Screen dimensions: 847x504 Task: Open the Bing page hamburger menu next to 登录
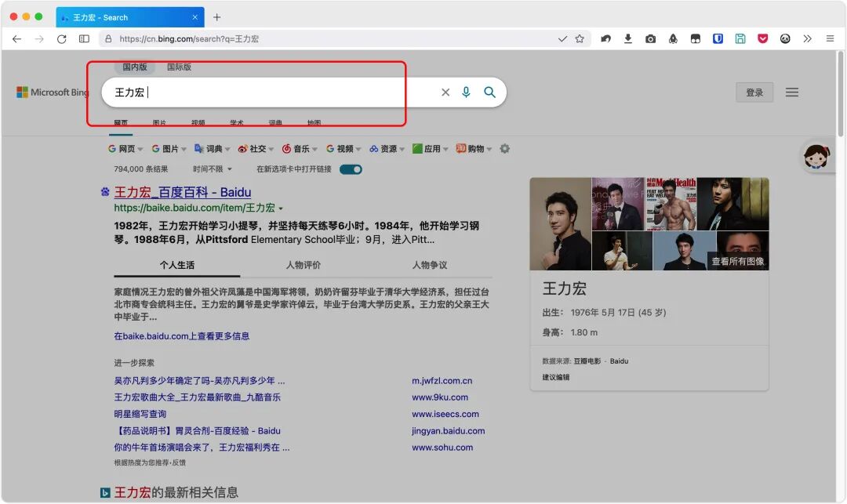point(792,92)
